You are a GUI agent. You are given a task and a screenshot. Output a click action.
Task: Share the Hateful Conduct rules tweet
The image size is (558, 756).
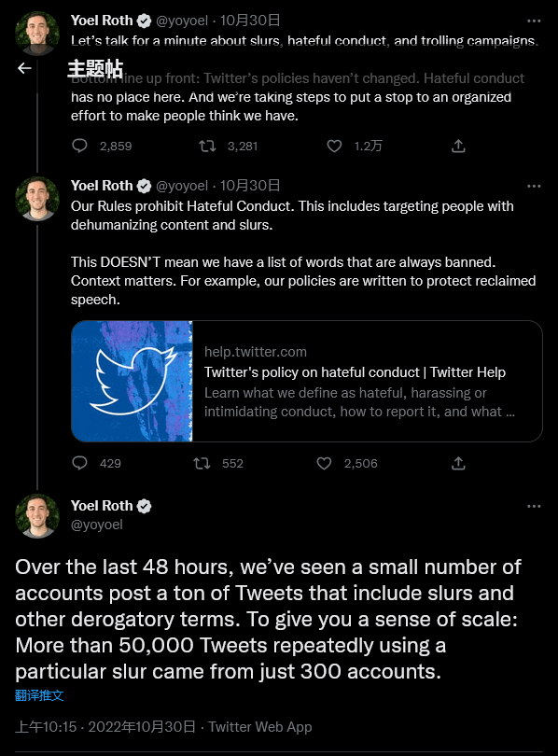tap(458, 463)
